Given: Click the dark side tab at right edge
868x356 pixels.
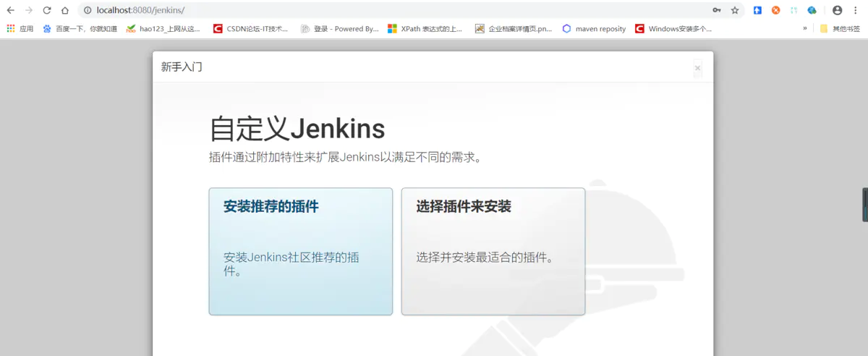Looking at the screenshot, I should click(865, 205).
